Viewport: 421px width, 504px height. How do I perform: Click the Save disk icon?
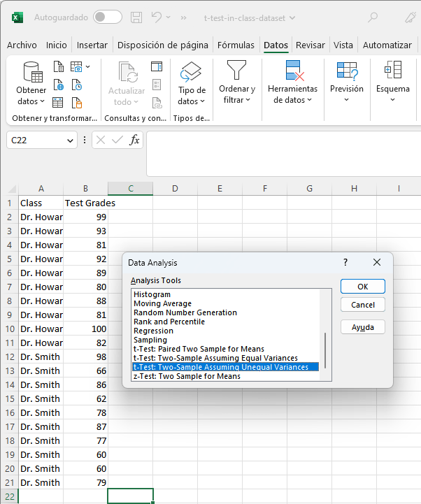pyautogui.click(x=137, y=17)
